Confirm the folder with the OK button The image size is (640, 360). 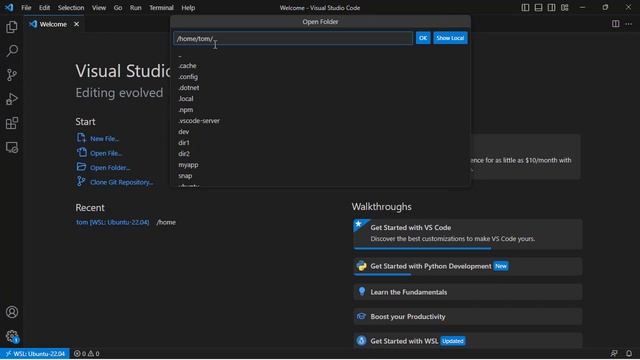point(423,38)
